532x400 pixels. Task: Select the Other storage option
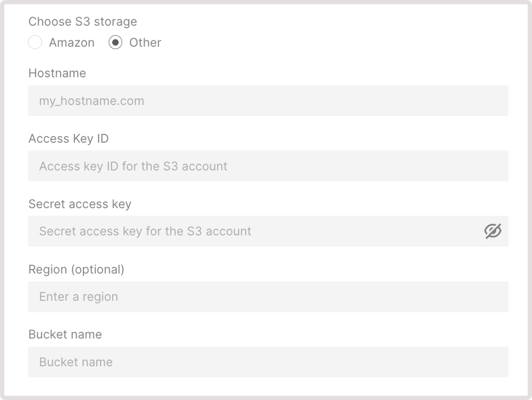point(116,42)
